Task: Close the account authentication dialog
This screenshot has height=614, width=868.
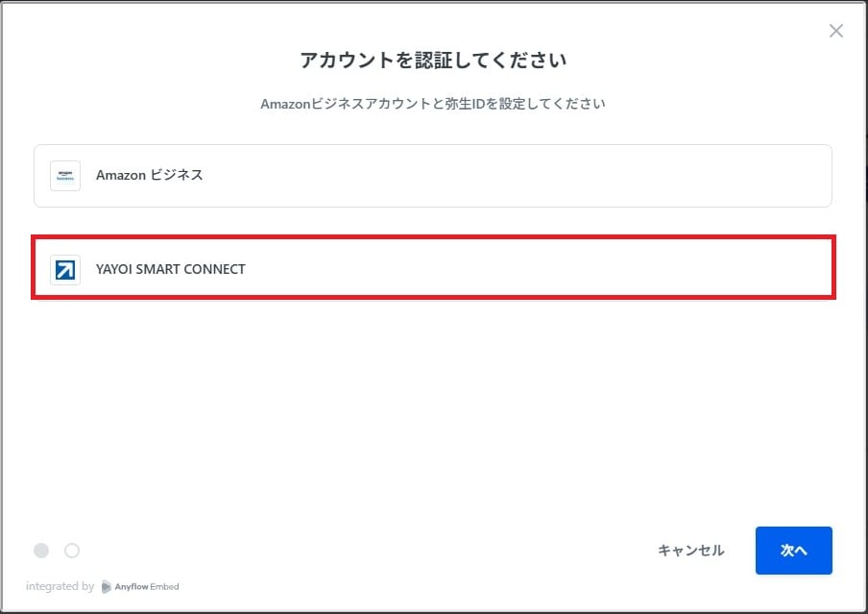Action: point(836,31)
